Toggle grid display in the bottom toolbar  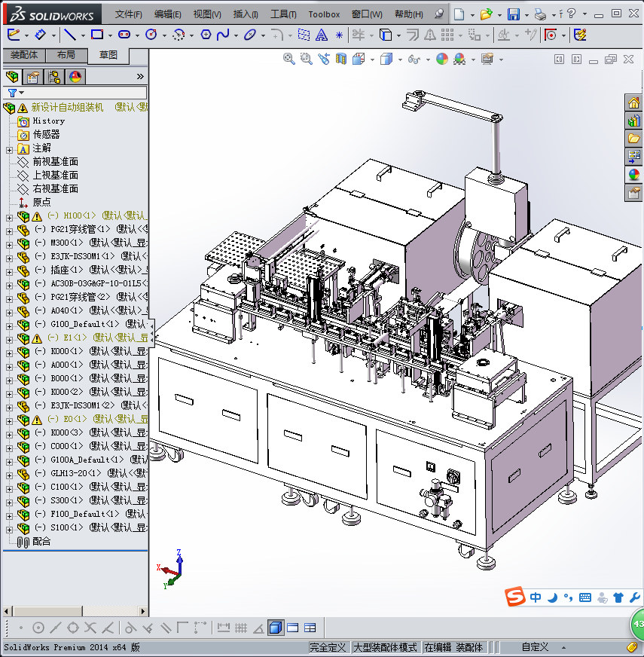coord(241,628)
